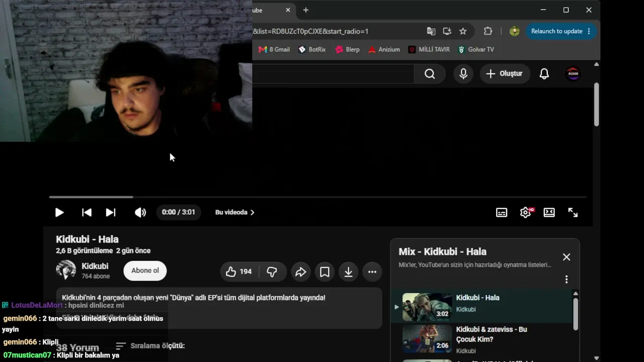Click the YouTube search magnifier button
Image resolution: width=644 pixels, height=362 pixels.
pyautogui.click(x=430, y=74)
